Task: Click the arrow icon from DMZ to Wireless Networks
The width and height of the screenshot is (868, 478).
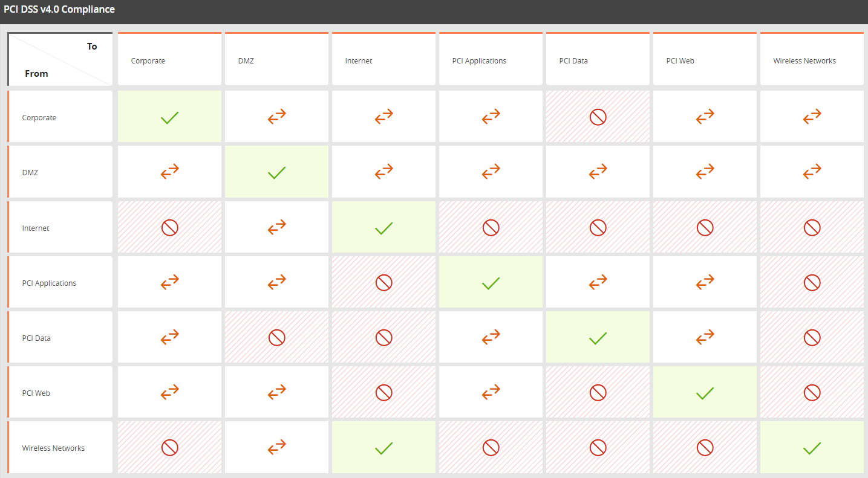Action: [x=812, y=172]
